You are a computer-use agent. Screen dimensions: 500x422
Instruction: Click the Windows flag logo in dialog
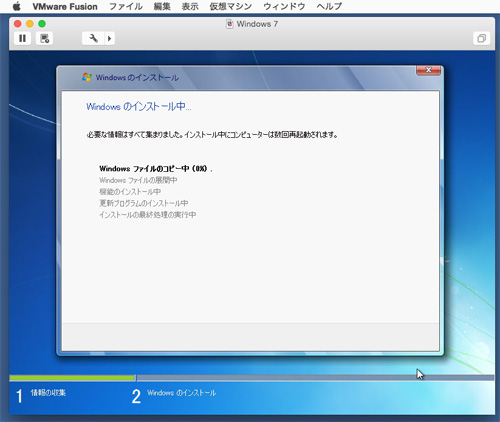tap(87, 77)
